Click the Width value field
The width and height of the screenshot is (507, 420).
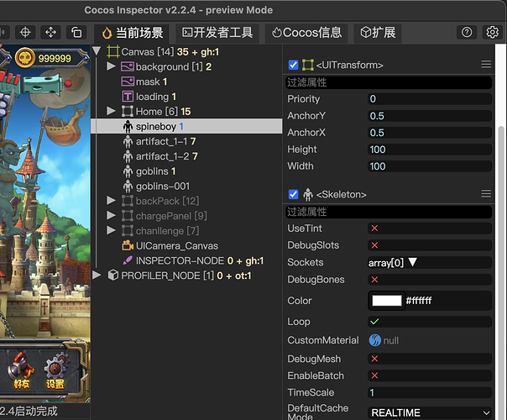point(430,166)
